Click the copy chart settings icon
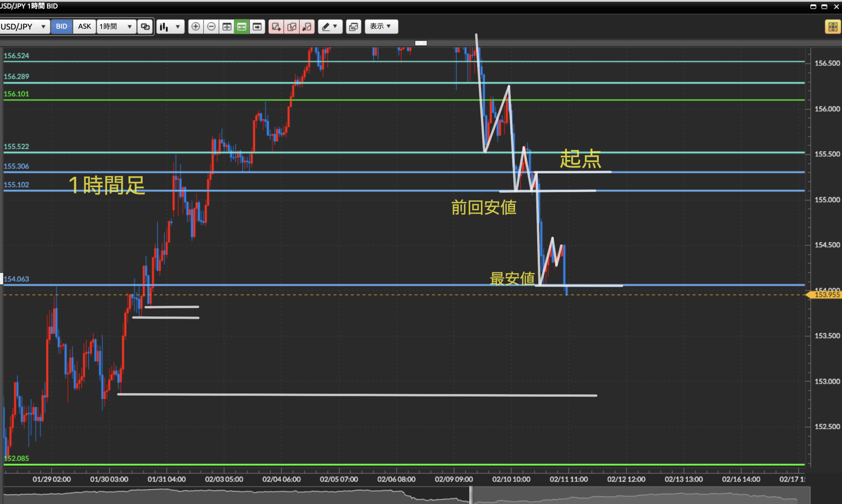This screenshot has width=842, height=504. tap(292, 27)
